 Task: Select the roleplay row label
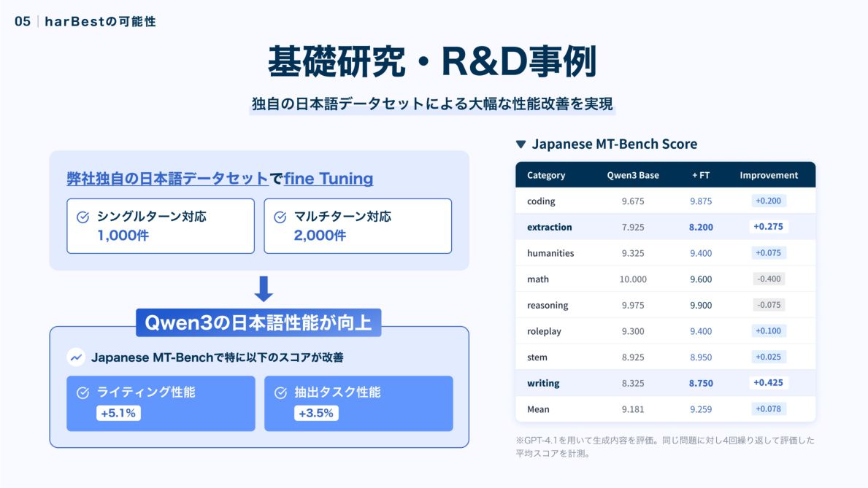544,331
